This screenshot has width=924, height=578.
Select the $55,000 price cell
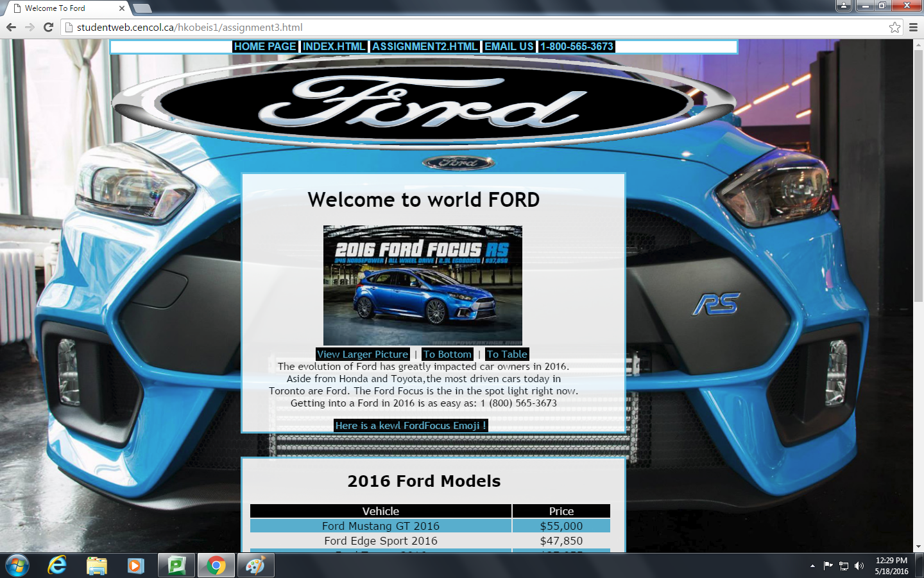coord(561,526)
